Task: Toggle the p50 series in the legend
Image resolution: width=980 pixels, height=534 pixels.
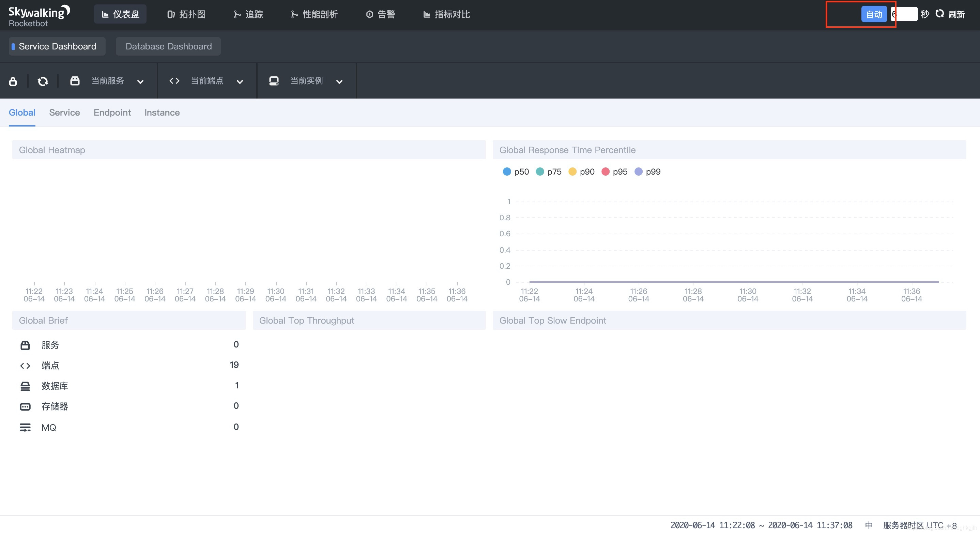Action: 516,172
